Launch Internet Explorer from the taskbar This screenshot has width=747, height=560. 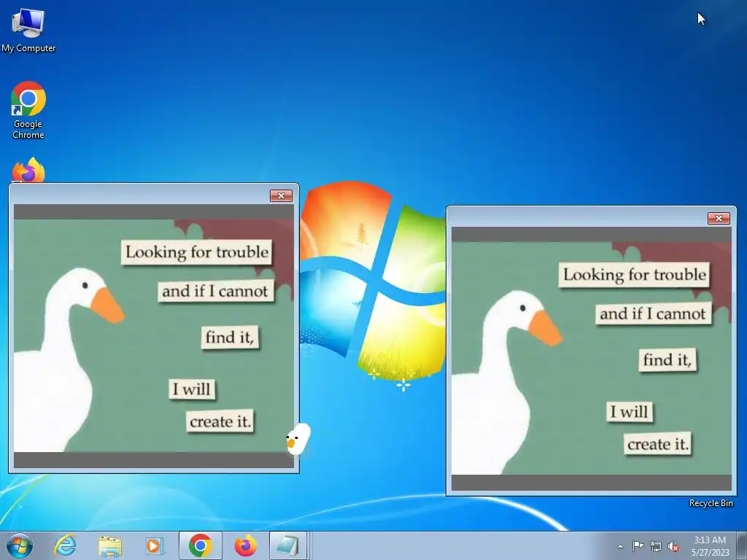[65, 545]
